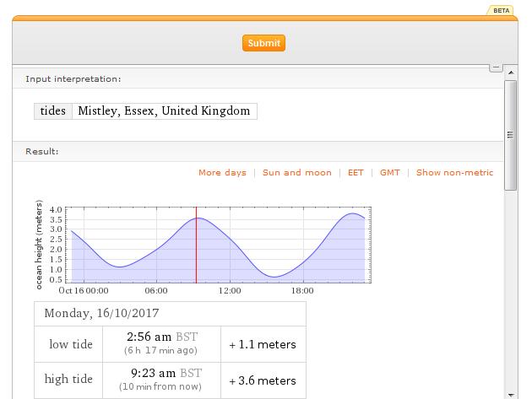Select the low tide row label
This screenshot has width=532, height=399.
pyautogui.click(x=68, y=344)
